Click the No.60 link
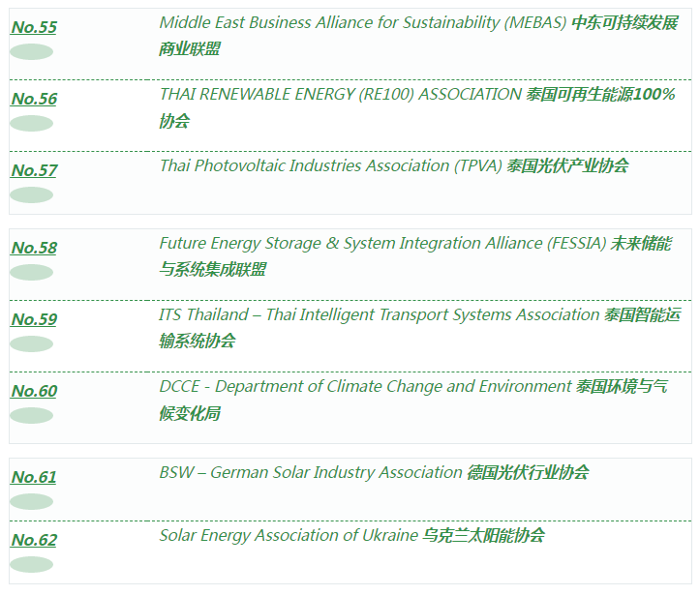This screenshot has width=700, height=595. 34,391
